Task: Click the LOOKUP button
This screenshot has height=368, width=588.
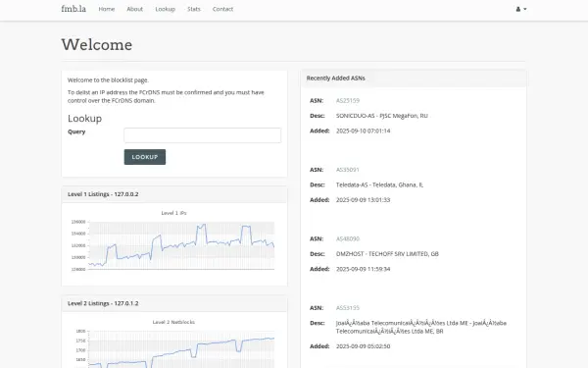Action: click(x=145, y=157)
